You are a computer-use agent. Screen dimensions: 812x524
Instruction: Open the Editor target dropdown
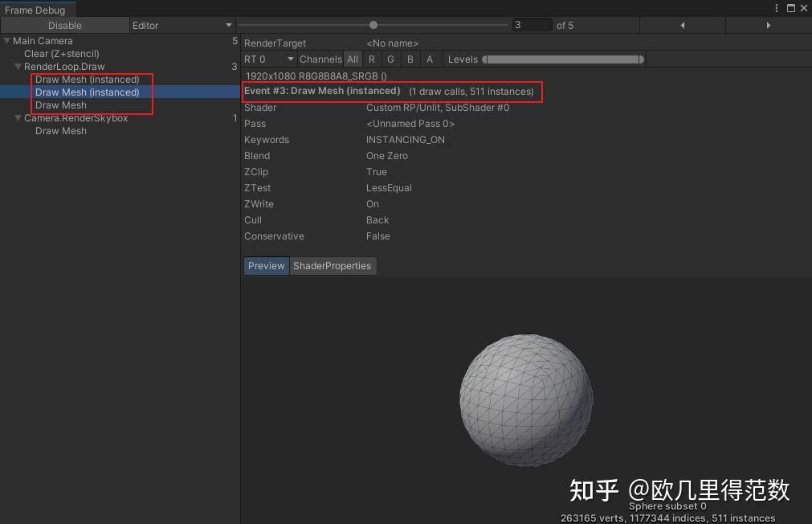coord(181,25)
